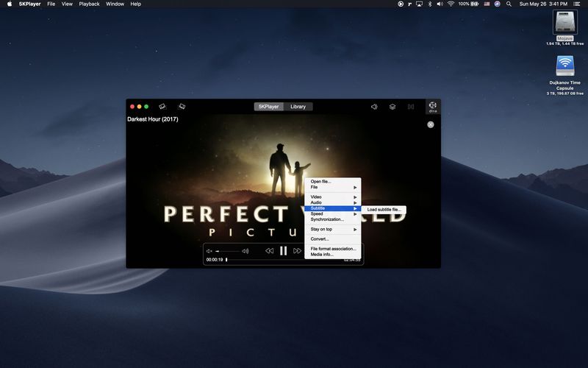Open Synchronization... from context menu
The image size is (588, 368).
(x=333, y=219)
